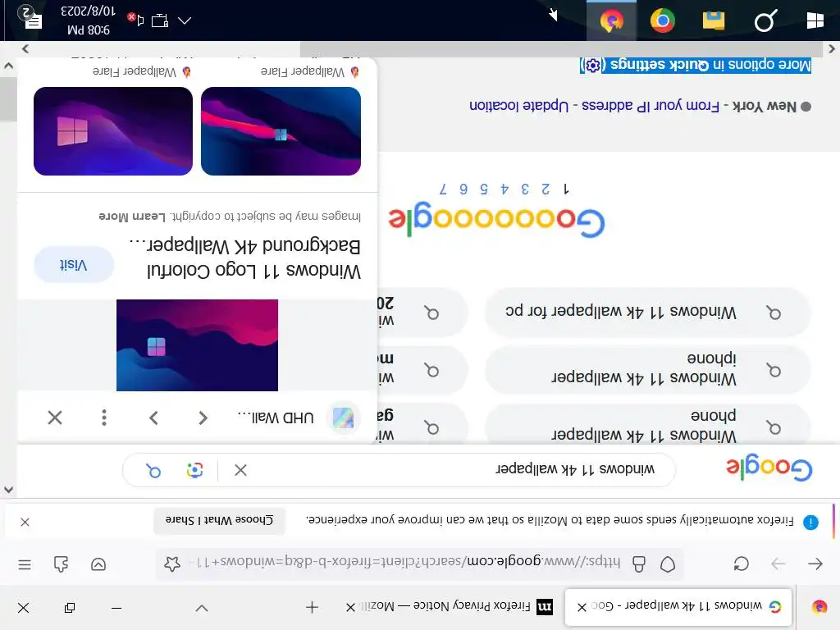Click the taskbar clock 9:08 PM
Viewport: 840px width, 630px height.
tap(89, 21)
